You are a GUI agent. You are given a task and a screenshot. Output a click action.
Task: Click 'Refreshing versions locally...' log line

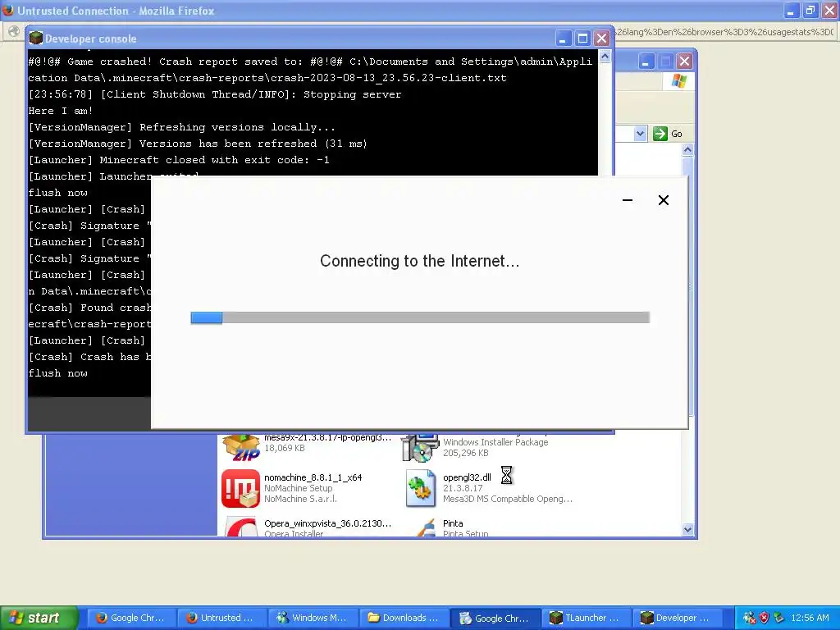[x=181, y=127]
